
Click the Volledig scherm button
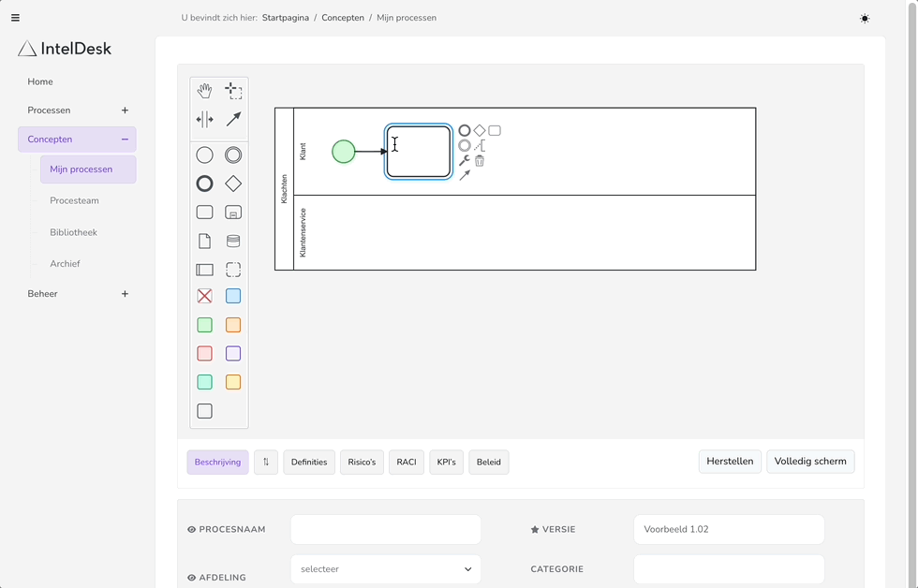coord(809,462)
